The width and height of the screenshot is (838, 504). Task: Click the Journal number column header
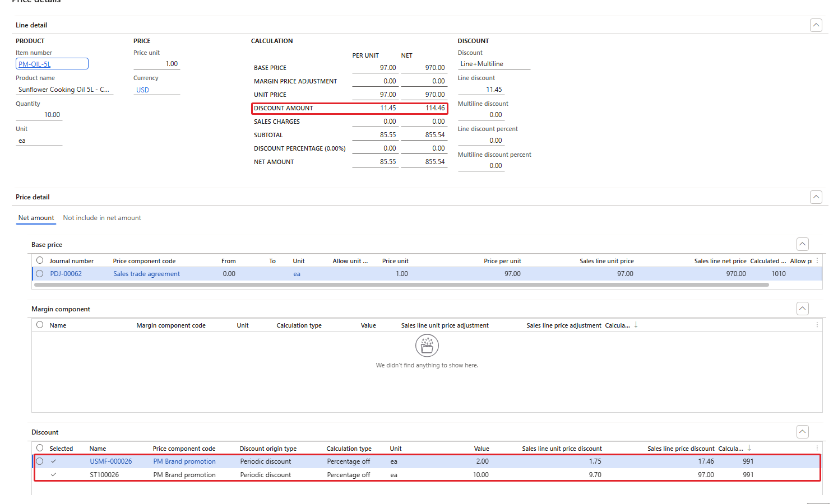coord(71,261)
